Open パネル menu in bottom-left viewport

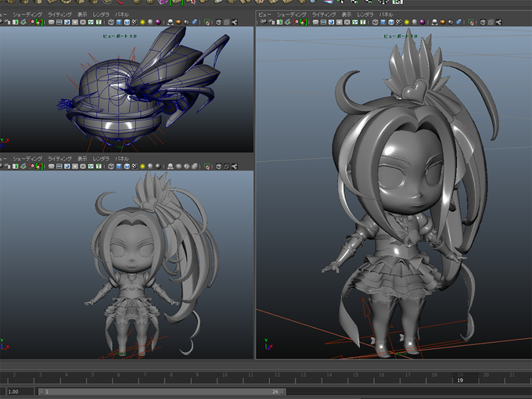122,159
